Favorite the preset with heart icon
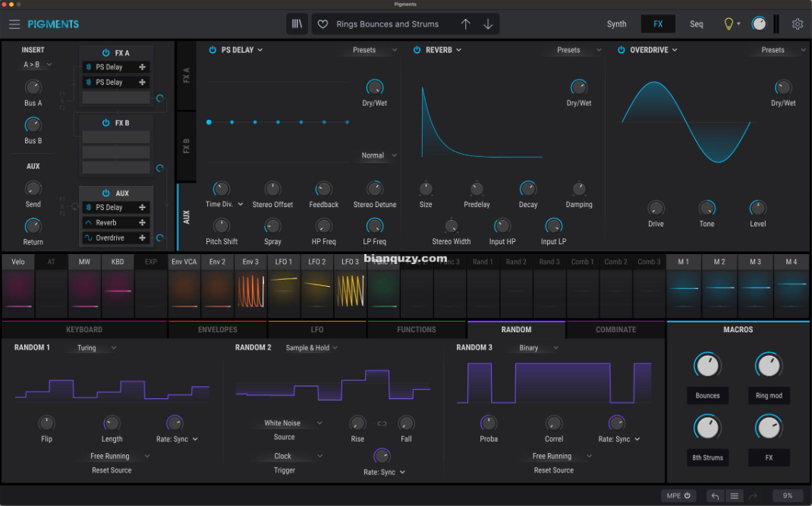812x506 pixels. (x=323, y=24)
